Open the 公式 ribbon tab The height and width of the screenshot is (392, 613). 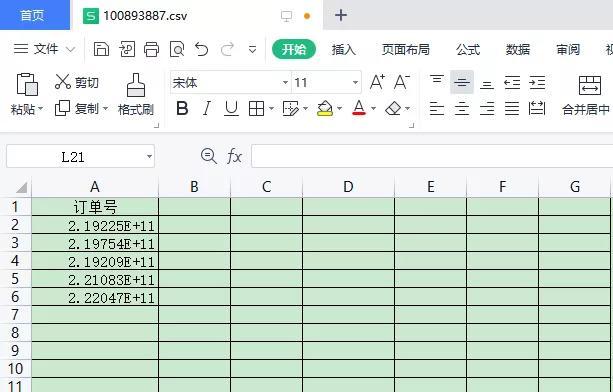pyautogui.click(x=468, y=49)
